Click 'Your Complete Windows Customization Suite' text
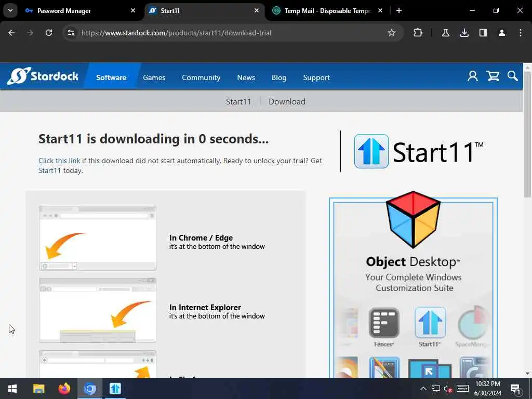Viewport: 532px width, 399px height. [x=413, y=282]
